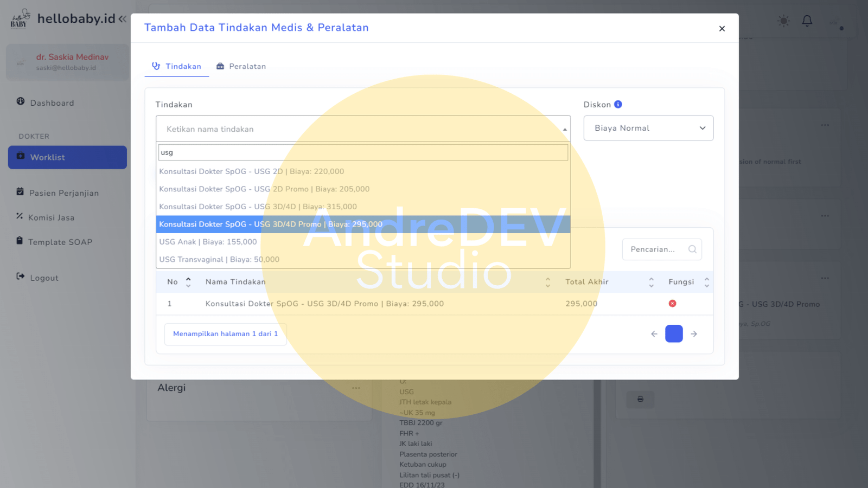The height and width of the screenshot is (488, 868).
Task: Collapse the sidebar with double chevron
Action: click(x=123, y=19)
